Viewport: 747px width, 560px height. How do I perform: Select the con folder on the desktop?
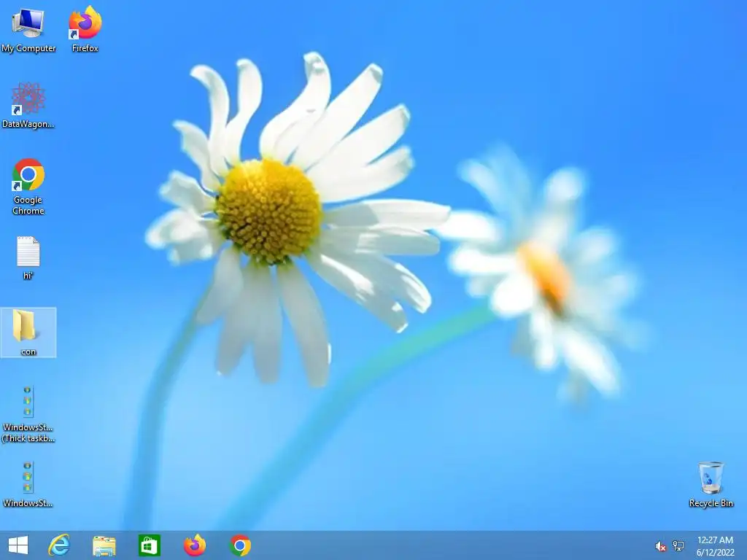[28, 332]
